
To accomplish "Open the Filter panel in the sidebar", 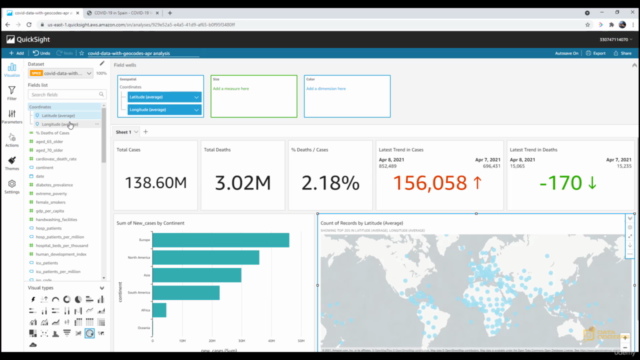I will point(12,93).
